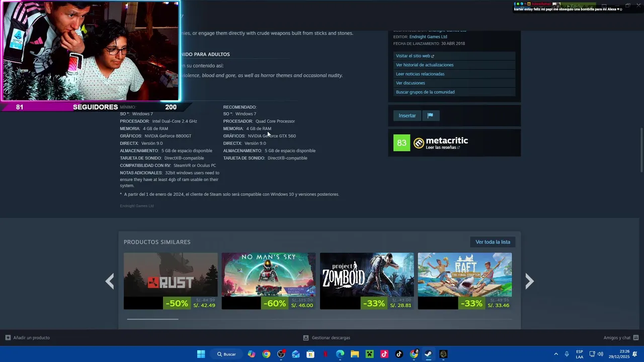Click the SteamVR or Oculus PC text

[x=195, y=165]
